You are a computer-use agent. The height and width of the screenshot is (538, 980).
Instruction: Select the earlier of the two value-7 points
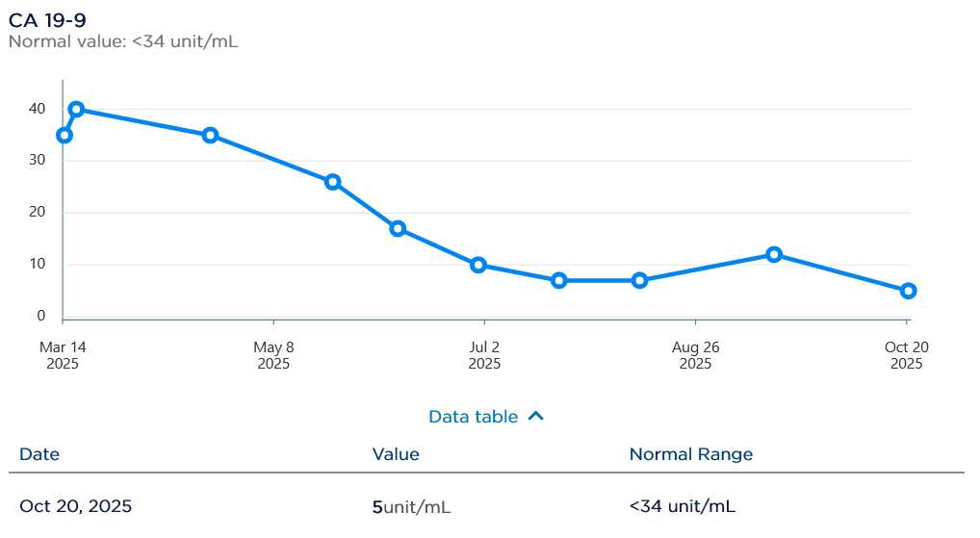coord(559,281)
